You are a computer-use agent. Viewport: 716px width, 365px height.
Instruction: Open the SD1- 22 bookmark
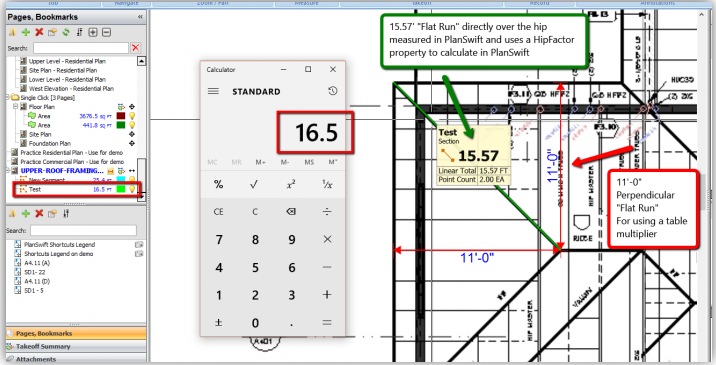tap(34, 272)
